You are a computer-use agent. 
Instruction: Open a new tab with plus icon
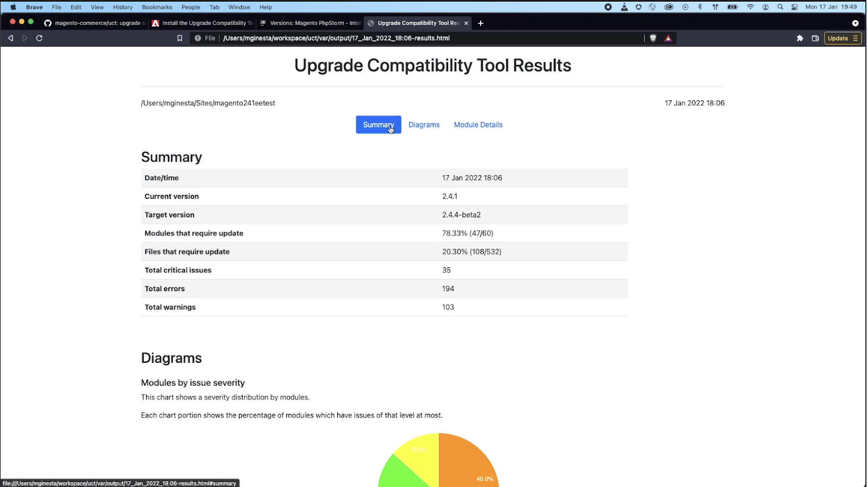coord(480,23)
